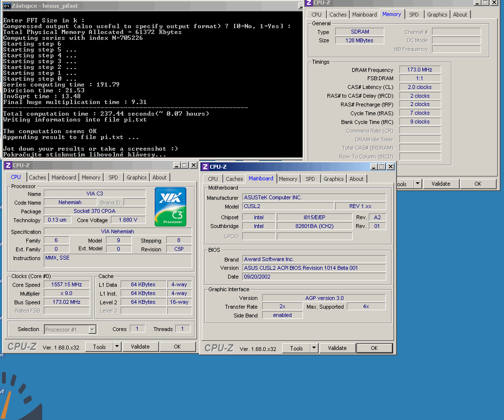Click the CAS# Latency value 2.0 clocks
Image resolution: width=504 pixels, height=420 pixels.
click(x=420, y=87)
